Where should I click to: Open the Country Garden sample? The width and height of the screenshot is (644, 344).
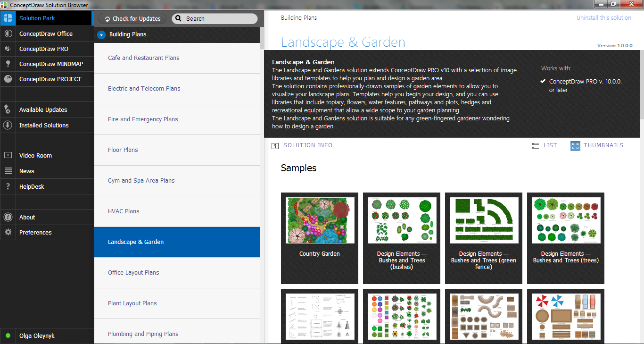click(320, 238)
